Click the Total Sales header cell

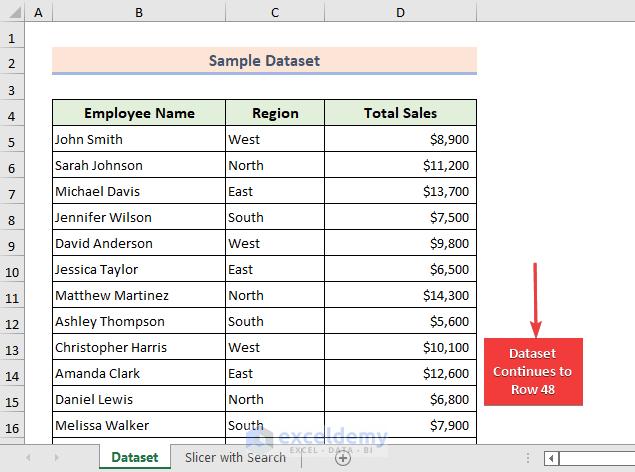point(401,113)
